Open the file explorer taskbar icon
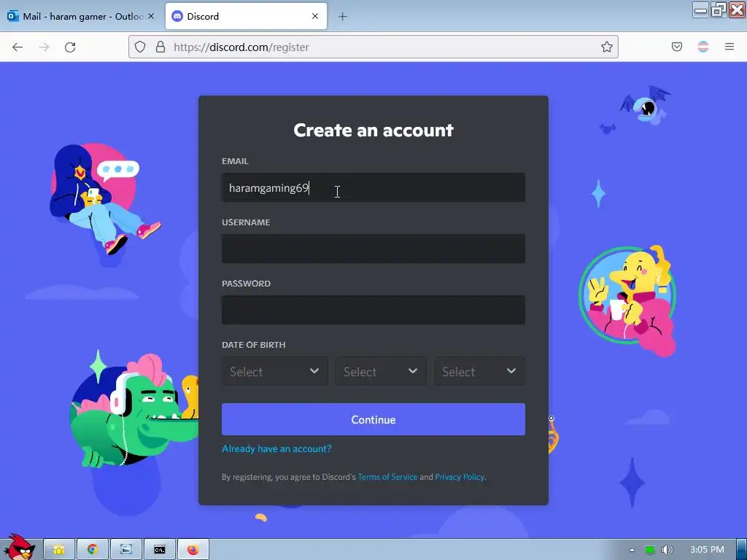 click(59, 550)
